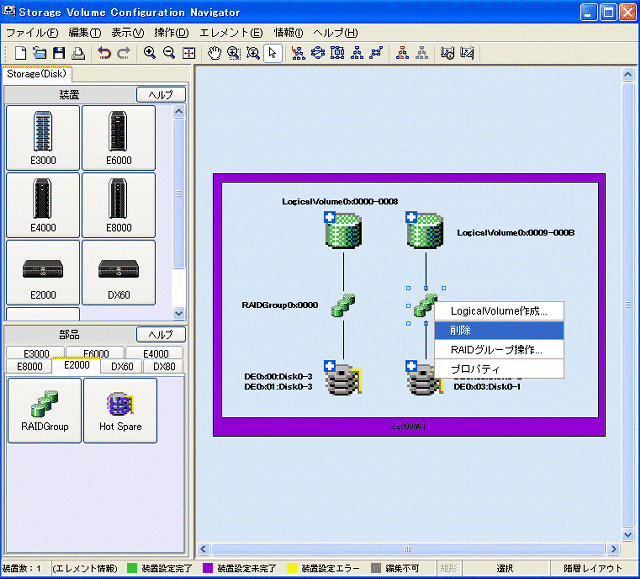Expand the LogicalVolume0x0009-000B plus marker
This screenshot has width=640, height=579.
(412, 218)
